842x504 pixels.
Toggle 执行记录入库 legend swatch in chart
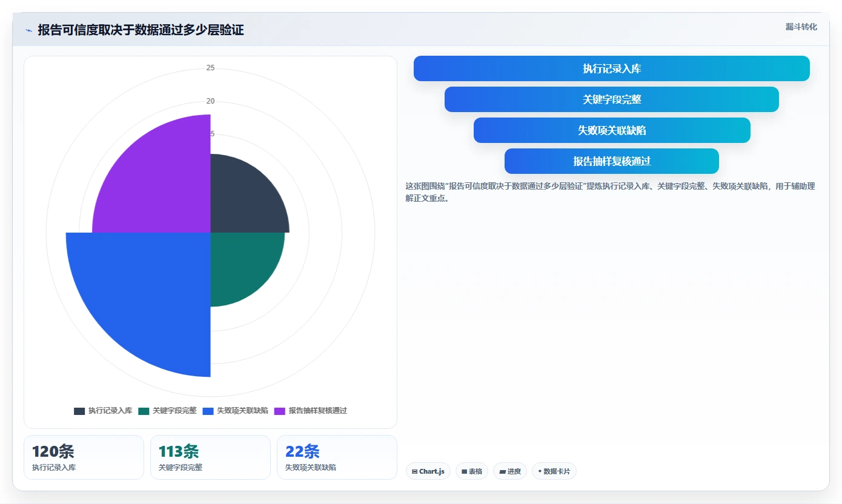(x=79, y=411)
